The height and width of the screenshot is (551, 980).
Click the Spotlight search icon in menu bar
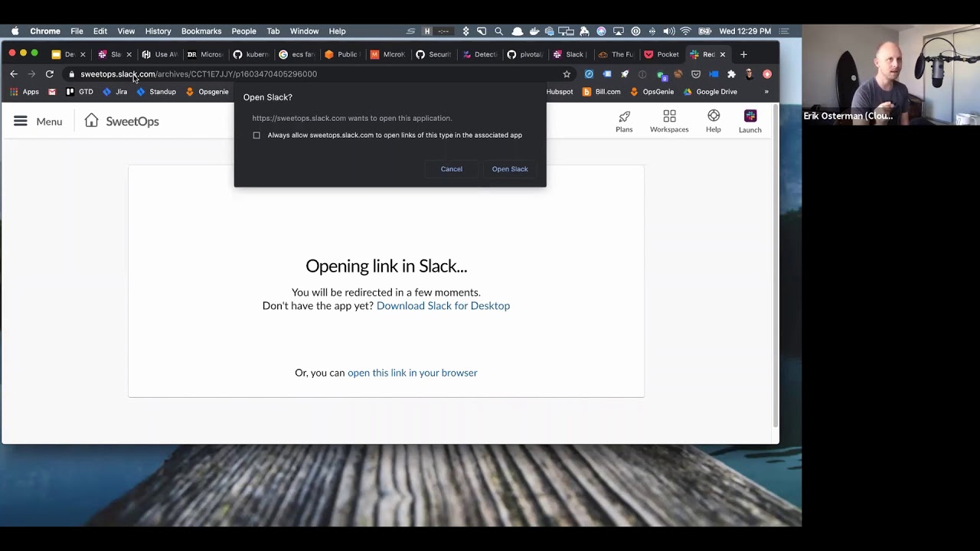pyautogui.click(x=498, y=31)
